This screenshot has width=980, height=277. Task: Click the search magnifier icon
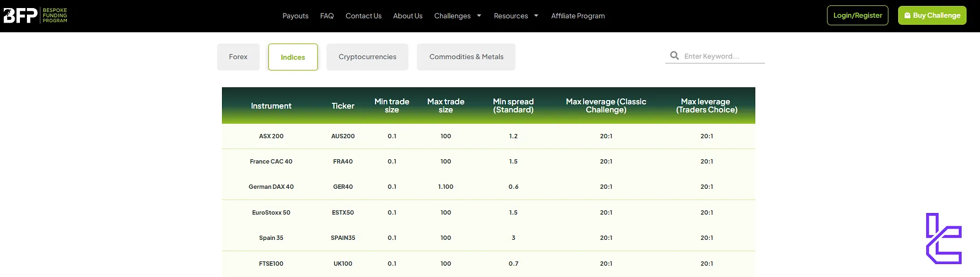point(674,56)
